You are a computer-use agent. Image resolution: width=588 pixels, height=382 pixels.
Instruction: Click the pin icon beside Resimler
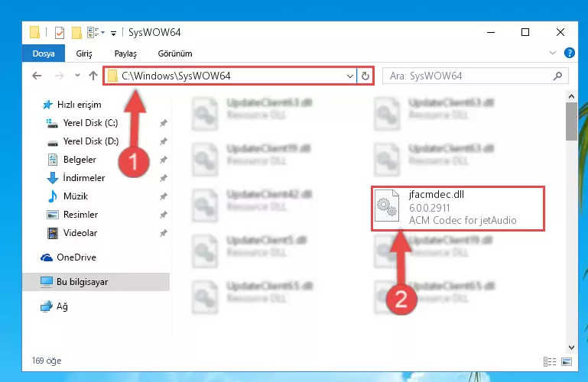click(163, 215)
